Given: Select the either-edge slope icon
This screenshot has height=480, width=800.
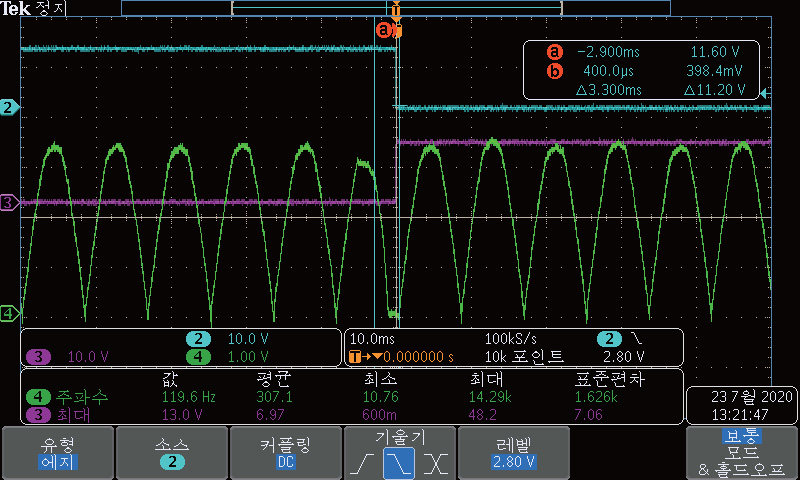Looking at the screenshot, I should (434, 462).
